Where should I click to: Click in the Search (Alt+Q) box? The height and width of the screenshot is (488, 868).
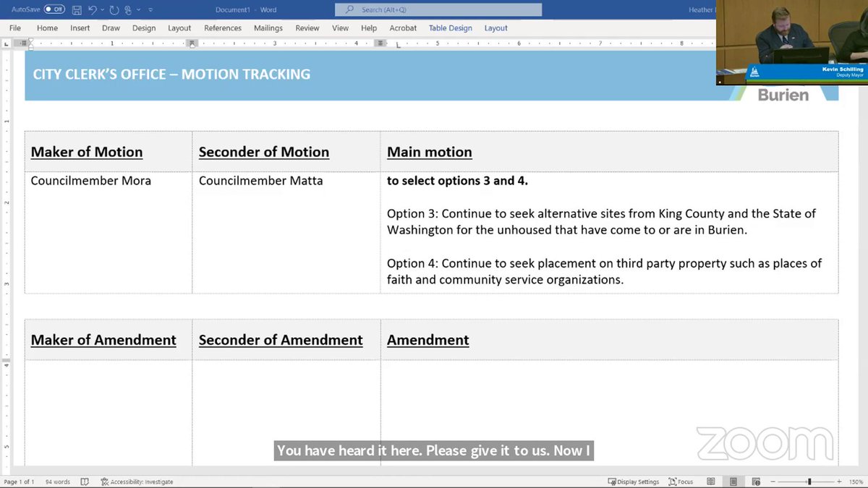(x=438, y=10)
